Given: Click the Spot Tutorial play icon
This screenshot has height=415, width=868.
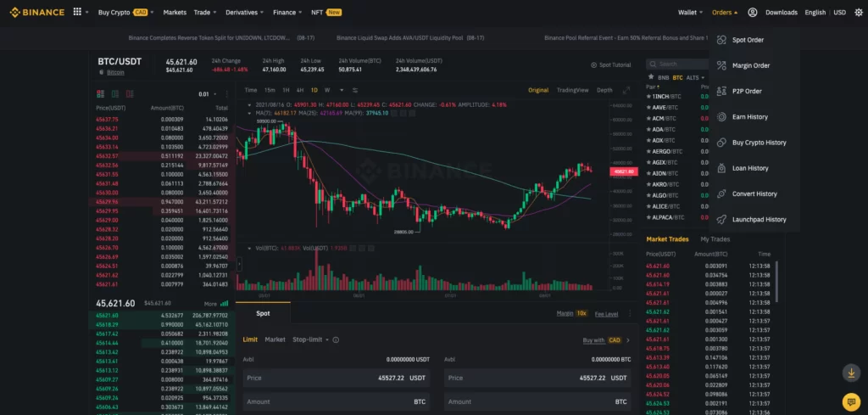Looking at the screenshot, I should tap(594, 64).
